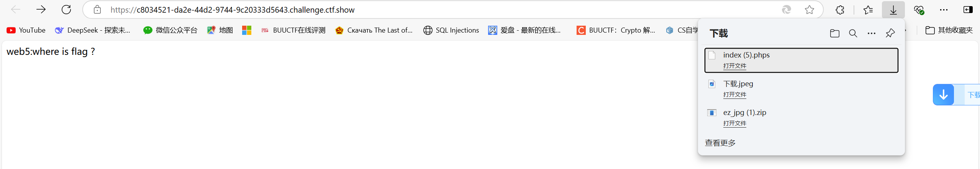Click the browser refresh icon
The width and height of the screenshot is (980, 169).
[66, 10]
